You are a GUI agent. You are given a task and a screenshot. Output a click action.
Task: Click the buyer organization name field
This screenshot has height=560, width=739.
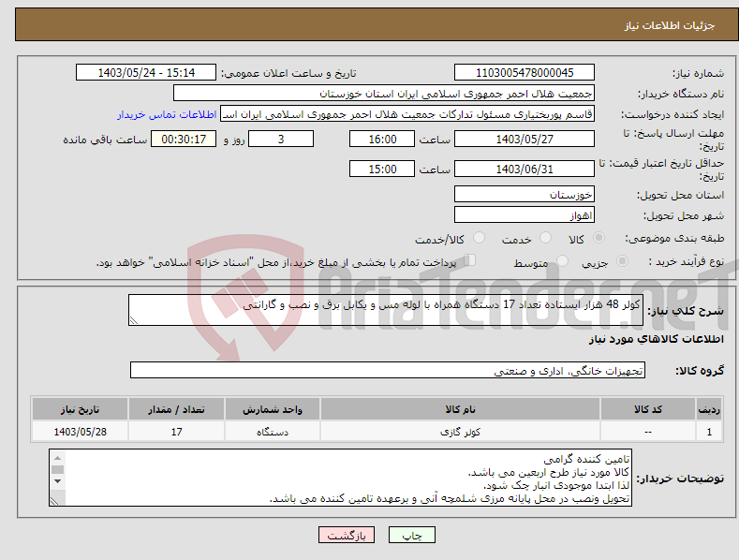click(384, 94)
